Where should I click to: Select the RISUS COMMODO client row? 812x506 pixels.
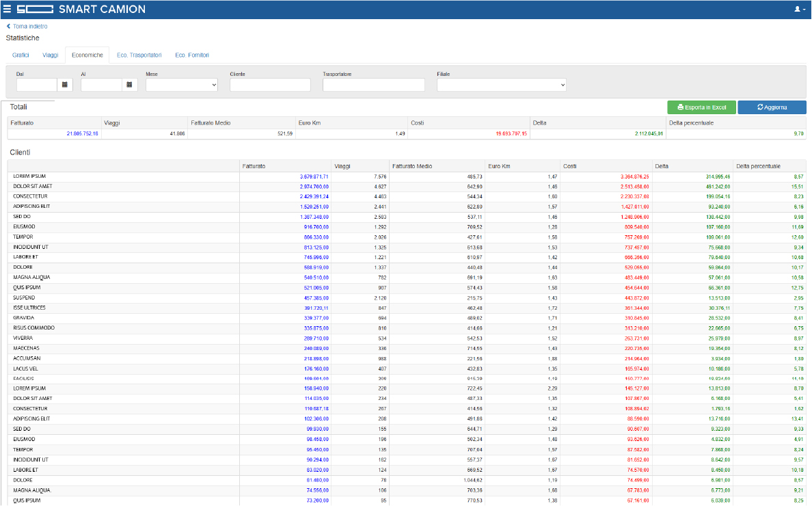pyautogui.click(x=407, y=328)
